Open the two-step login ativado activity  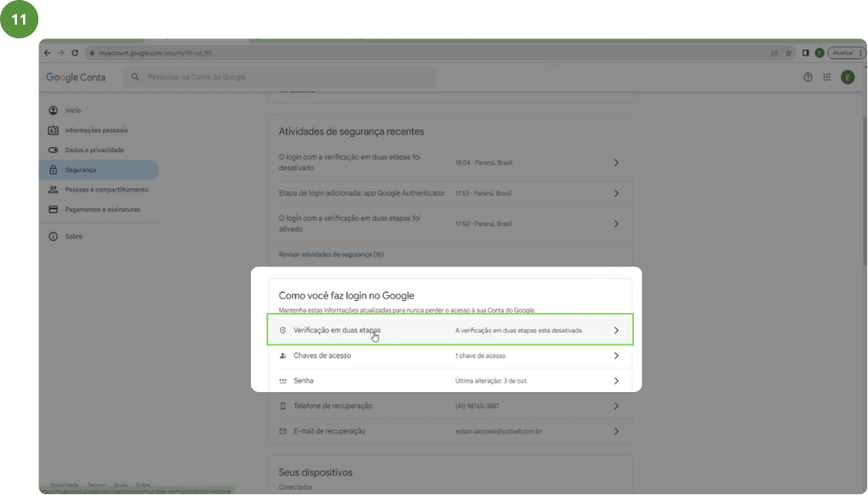pyautogui.click(x=450, y=224)
